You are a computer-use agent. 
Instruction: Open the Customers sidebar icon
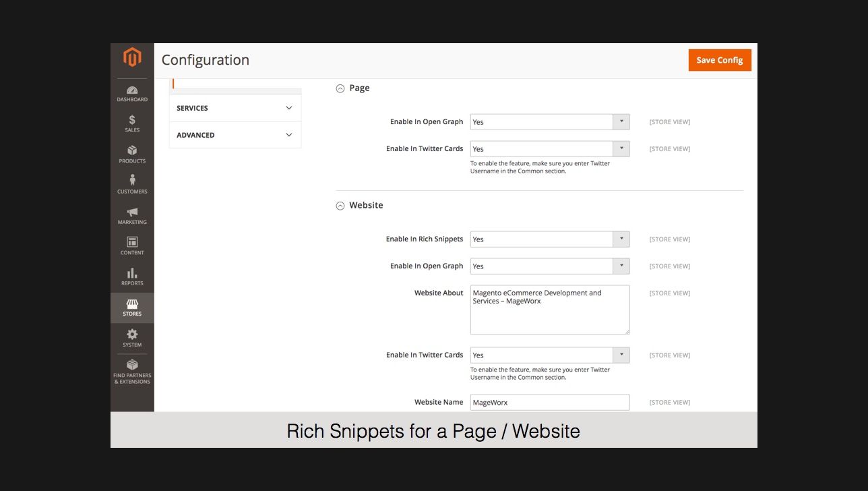(132, 184)
